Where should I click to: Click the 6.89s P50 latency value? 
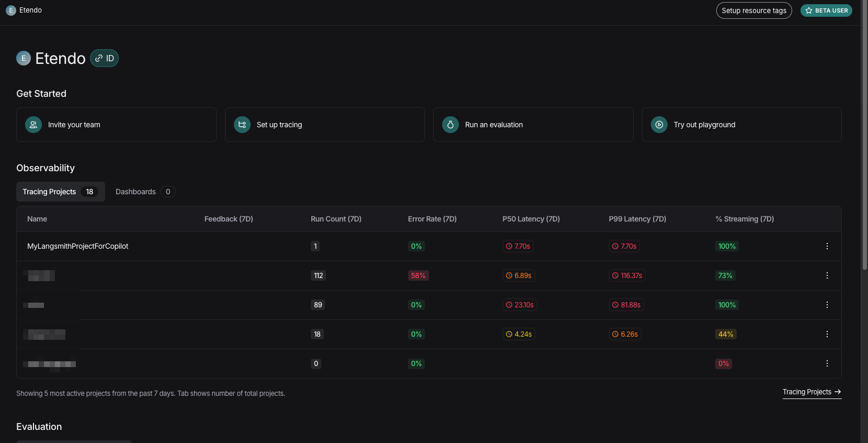519,275
